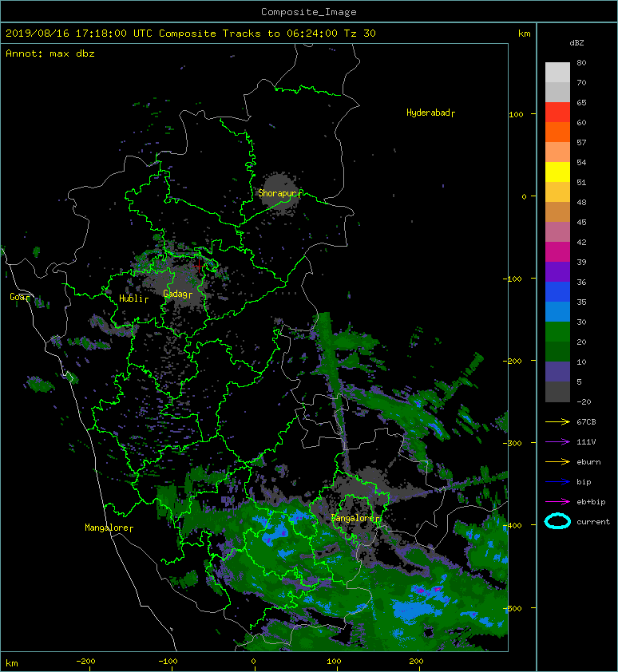Click the 'km' unit label at bottom left
618x672 pixels.
click(12, 663)
